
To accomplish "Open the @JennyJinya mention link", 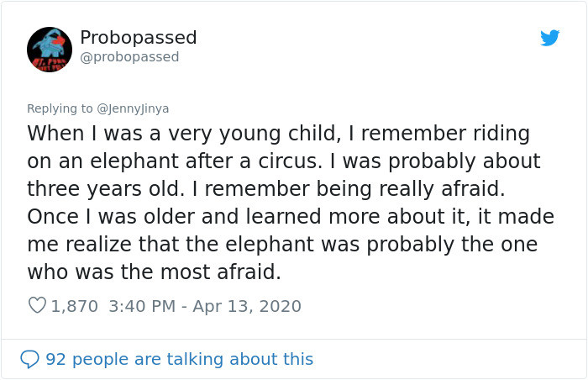I will click(x=133, y=108).
